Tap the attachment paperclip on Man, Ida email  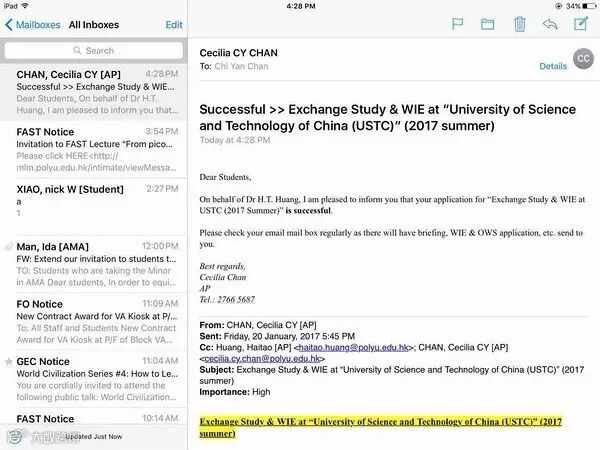pos(8,247)
